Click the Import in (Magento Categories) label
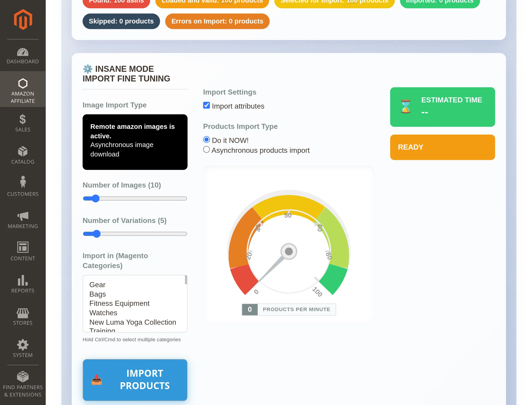 point(115,260)
